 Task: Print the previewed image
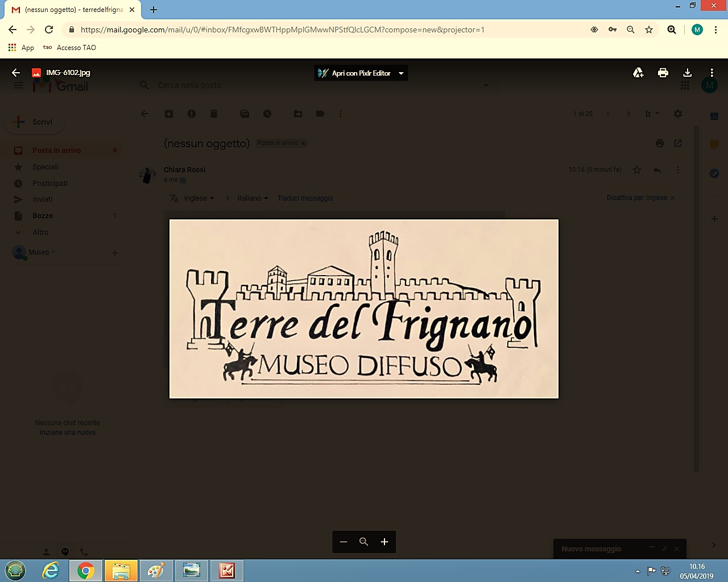click(663, 73)
